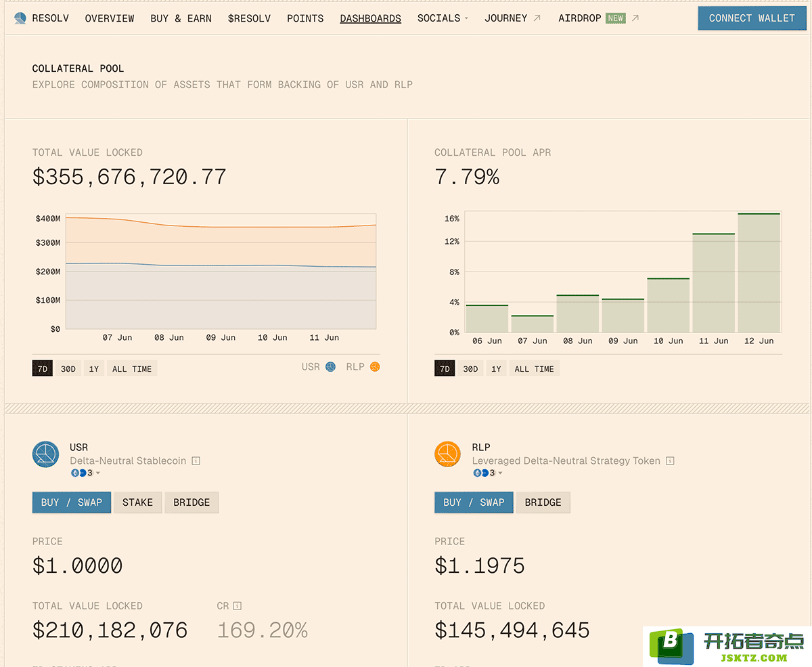Click the COLLATERAL POOL heading
812x667 pixels.
[78, 68]
